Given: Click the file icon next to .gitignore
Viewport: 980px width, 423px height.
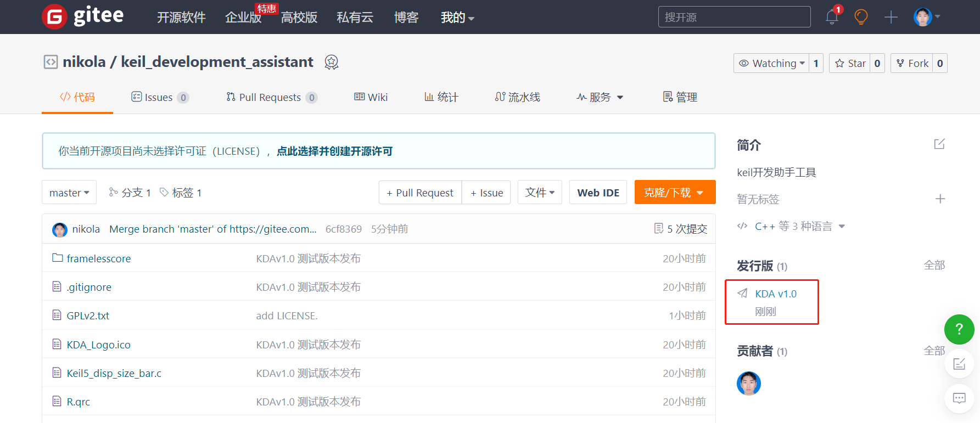Looking at the screenshot, I should click(x=57, y=286).
